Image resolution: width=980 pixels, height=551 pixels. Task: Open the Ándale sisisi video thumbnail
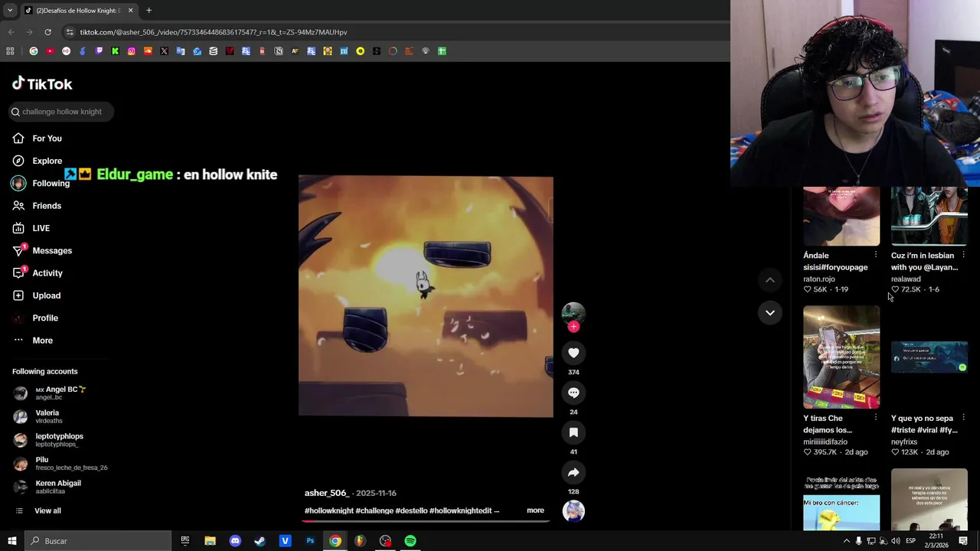(x=841, y=217)
